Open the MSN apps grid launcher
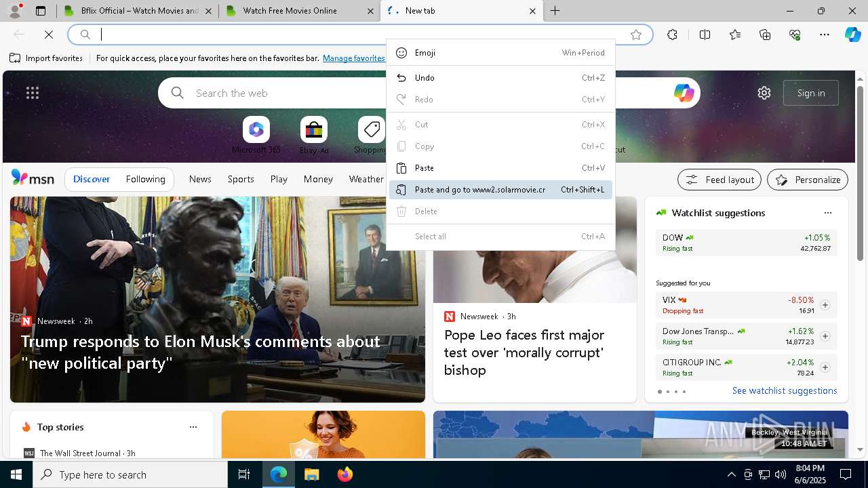Screen dimensions: 868x488 33,93
